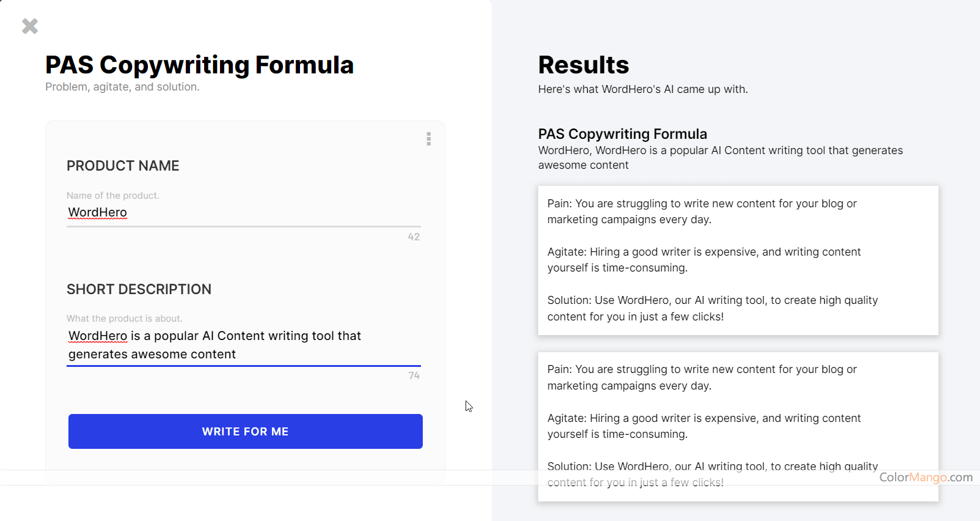Select the WordHero text in the name field
The image size is (980, 521).
click(x=97, y=212)
